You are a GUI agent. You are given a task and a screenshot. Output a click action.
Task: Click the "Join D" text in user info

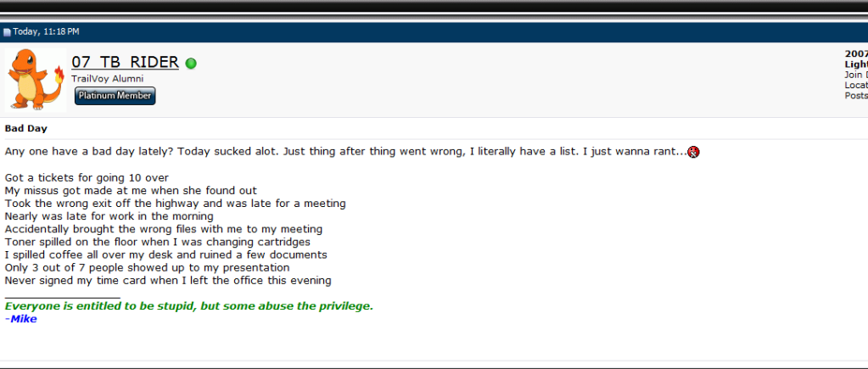855,75
